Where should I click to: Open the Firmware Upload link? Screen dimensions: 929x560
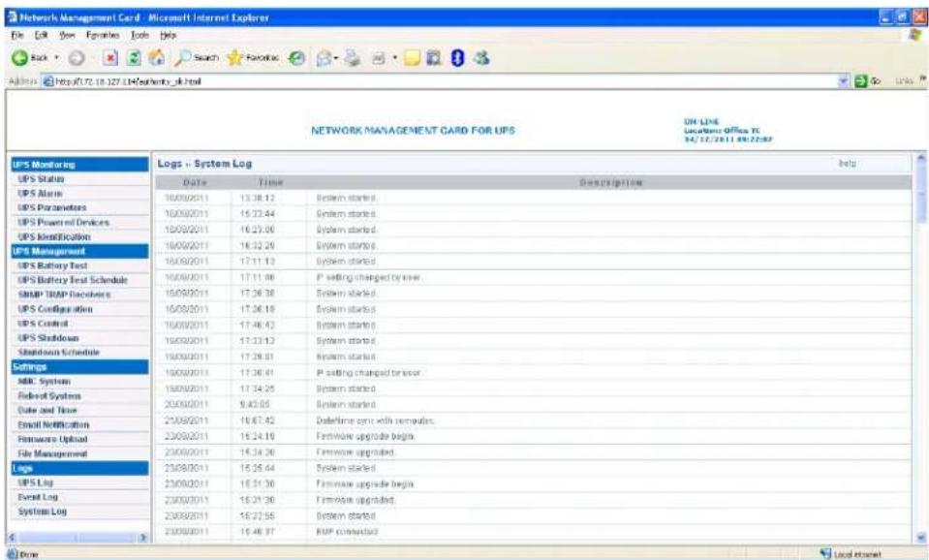tap(52, 439)
